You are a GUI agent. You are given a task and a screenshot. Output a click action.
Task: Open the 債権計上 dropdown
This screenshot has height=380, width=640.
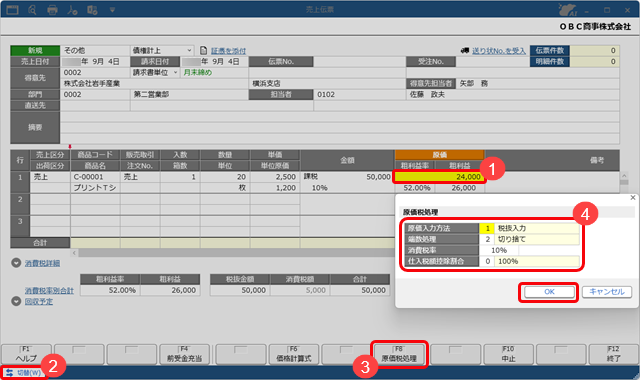tap(189, 51)
